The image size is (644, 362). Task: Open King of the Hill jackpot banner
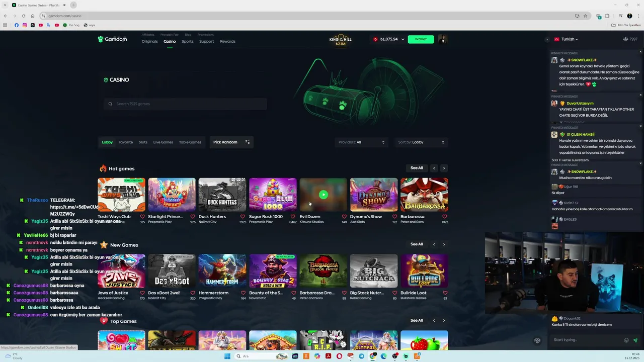[341, 41]
